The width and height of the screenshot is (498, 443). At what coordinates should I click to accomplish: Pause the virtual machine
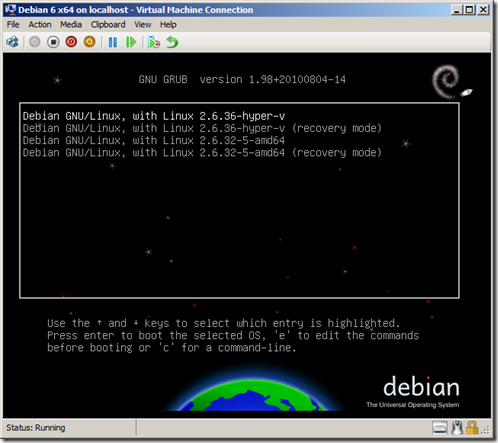(113, 42)
